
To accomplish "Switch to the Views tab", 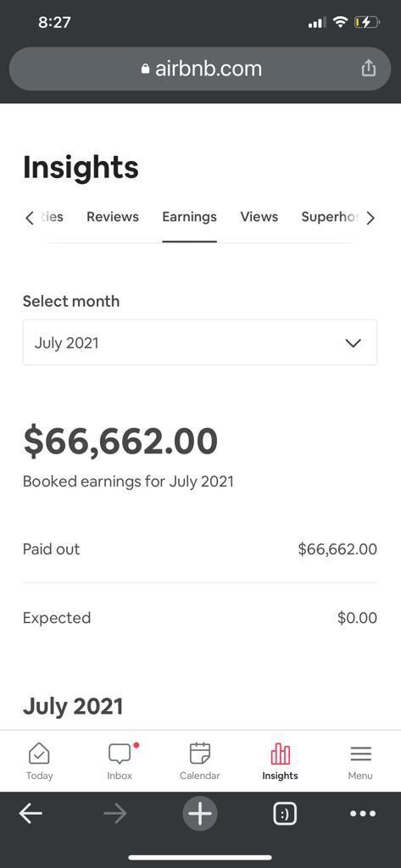I will (259, 217).
